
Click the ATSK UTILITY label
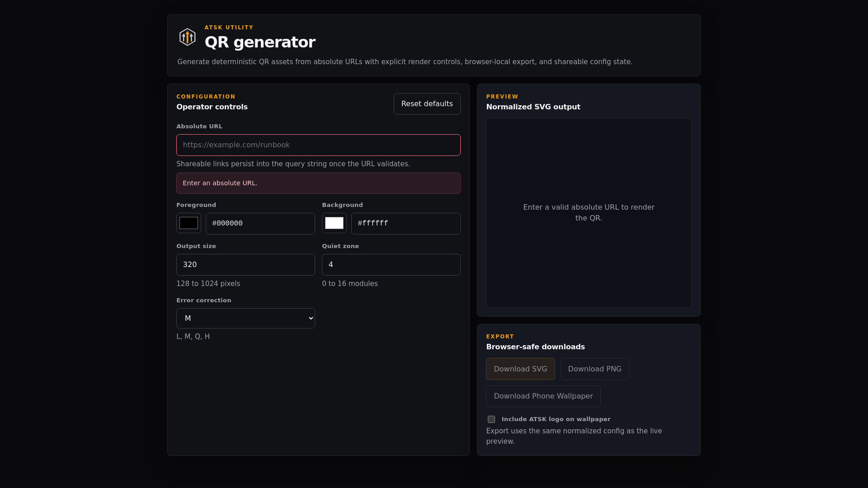(x=229, y=28)
